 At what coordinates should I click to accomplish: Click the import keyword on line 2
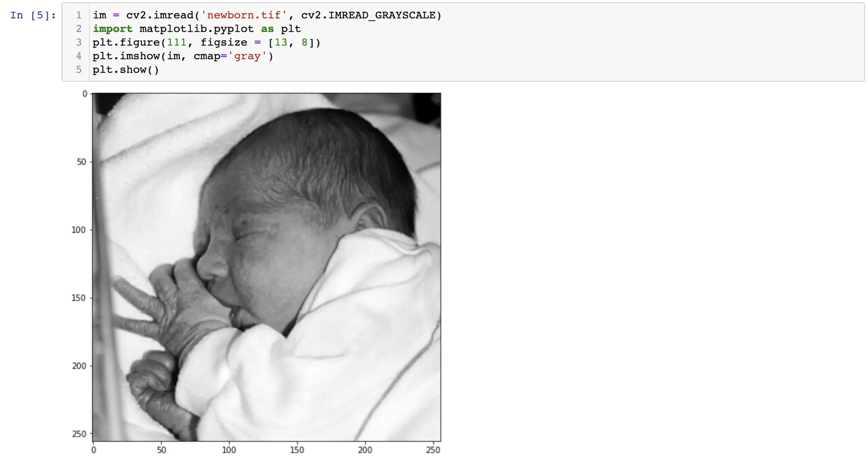[113, 29]
